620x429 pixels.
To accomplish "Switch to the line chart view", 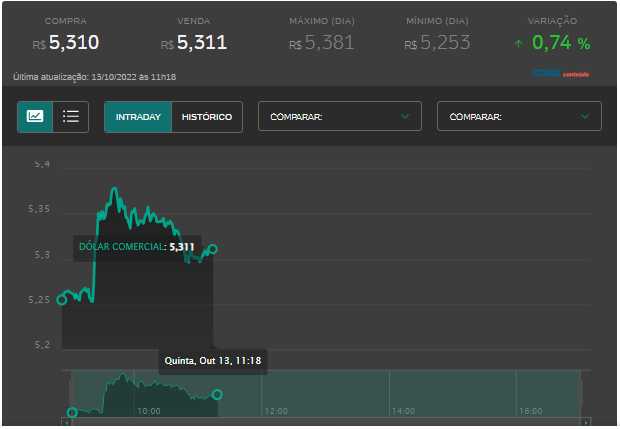I will coord(35,117).
